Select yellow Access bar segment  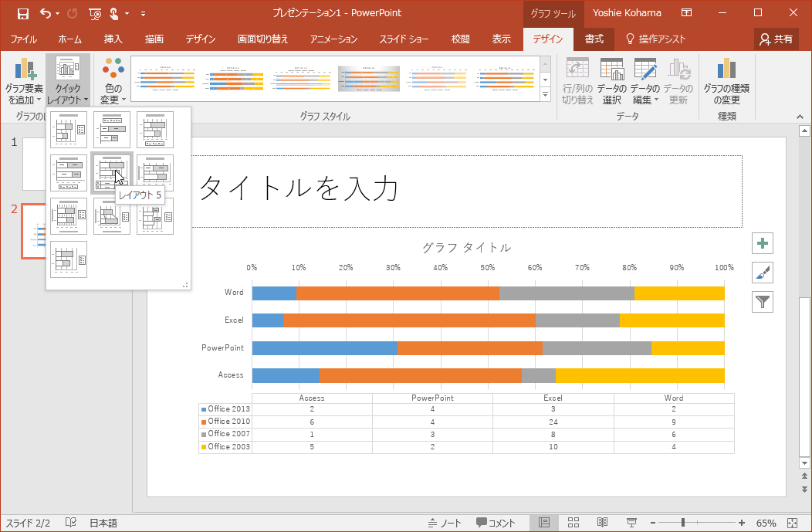[x=640, y=375]
